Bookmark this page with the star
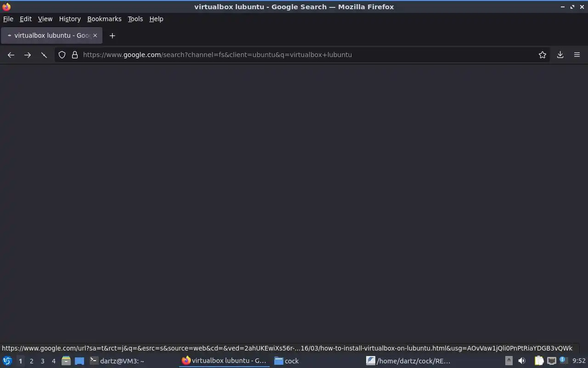The width and height of the screenshot is (588, 368). pyautogui.click(x=543, y=55)
